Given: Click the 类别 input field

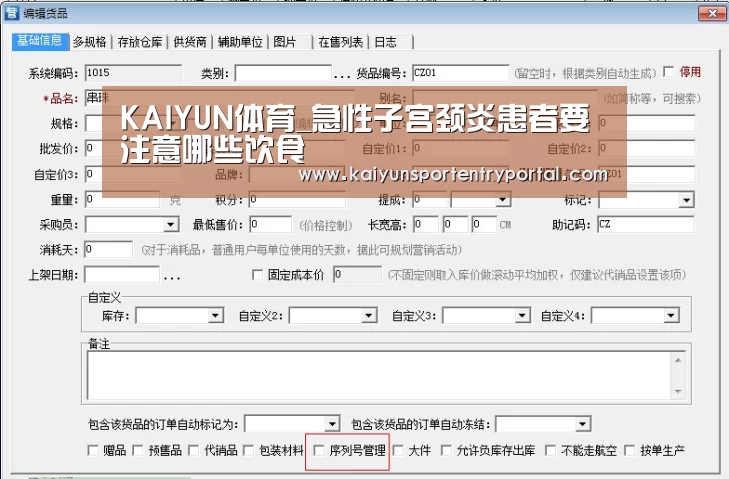Looking at the screenshot, I should point(283,73).
